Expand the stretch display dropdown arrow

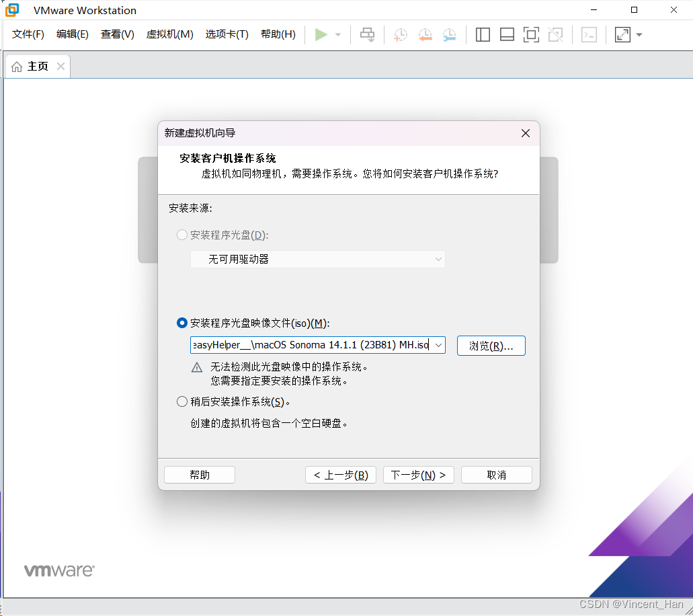point(639,34)
